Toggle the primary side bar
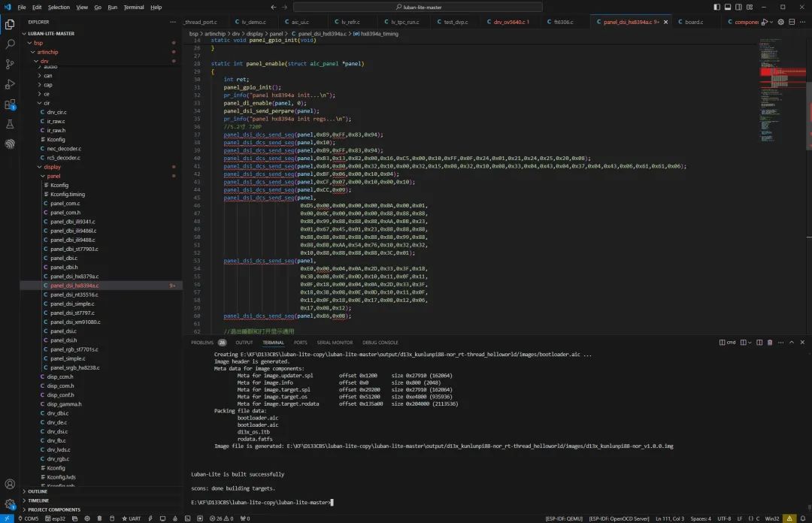The width and height of the screenshot is (812, 523). 717,8
